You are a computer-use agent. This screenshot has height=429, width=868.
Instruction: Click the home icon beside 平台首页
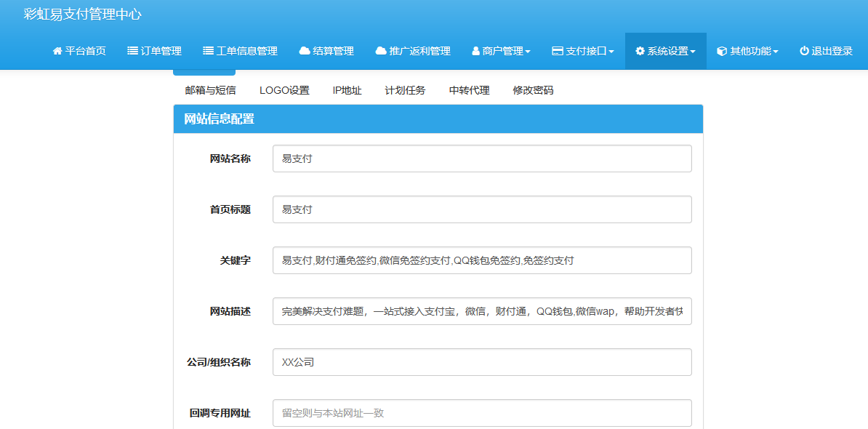56,51
